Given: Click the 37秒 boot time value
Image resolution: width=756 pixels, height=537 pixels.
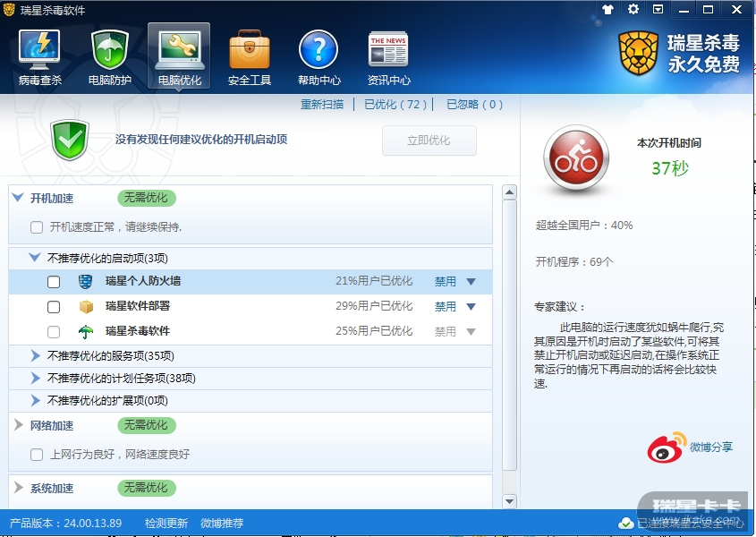Looking at the screenshot, I should point(670,168).
